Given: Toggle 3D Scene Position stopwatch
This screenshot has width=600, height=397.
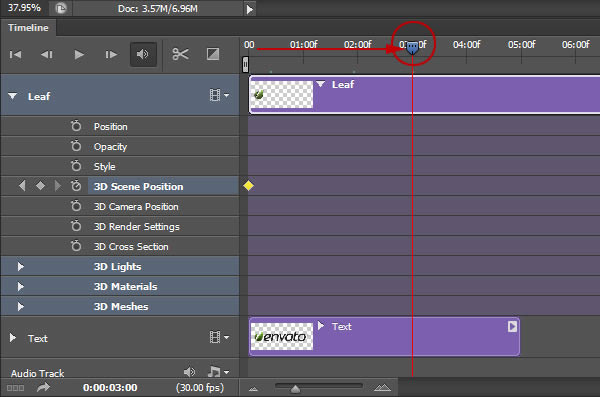Looking at the screenshot, I should (x=76, y=186).
